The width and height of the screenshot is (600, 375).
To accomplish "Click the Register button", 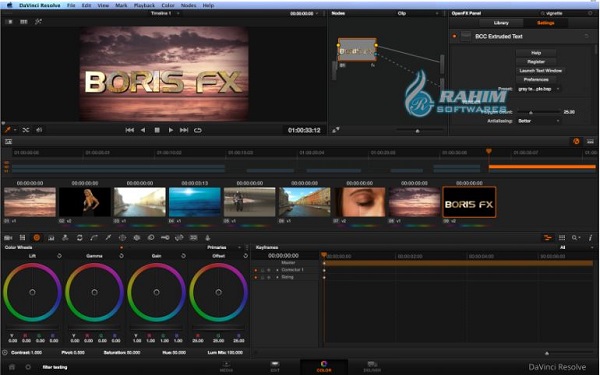I will tap(536, 62).
